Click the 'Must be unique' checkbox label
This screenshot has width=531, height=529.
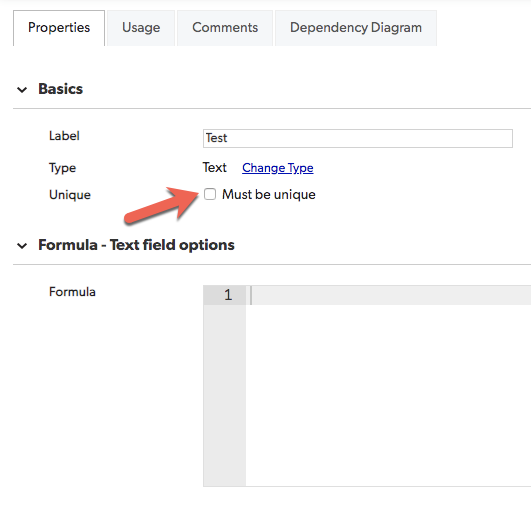pyautogui.click(x=269, y=194)
